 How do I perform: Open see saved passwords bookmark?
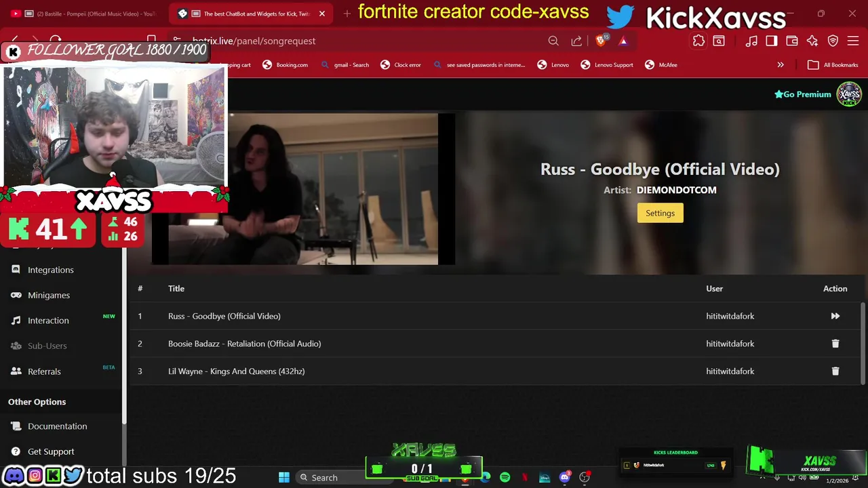tap(479, 65)
